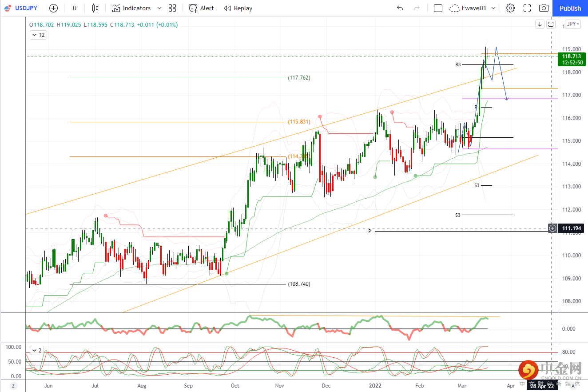Open the EwaveD1 layout menu
The image size is (588, 392).
[473, 8]
